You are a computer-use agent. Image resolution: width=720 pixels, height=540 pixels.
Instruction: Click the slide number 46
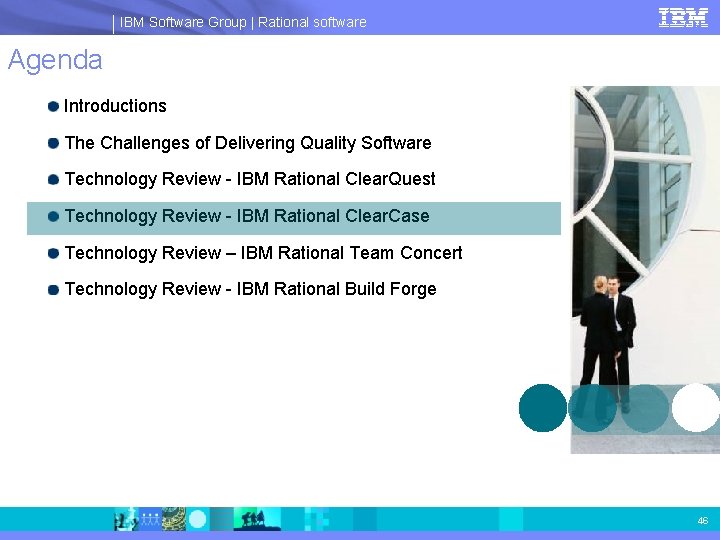click(703, 520)
